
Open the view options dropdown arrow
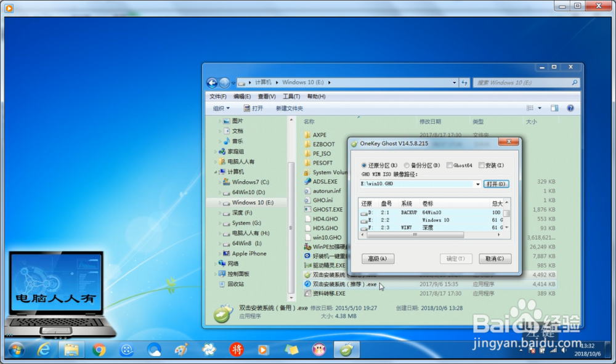(x=540, y=108)
